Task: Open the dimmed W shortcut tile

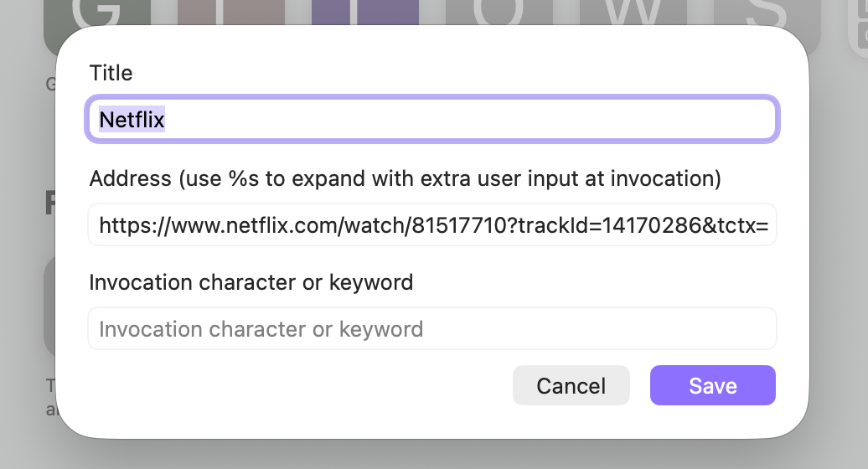Action: [x=633, y=12]
